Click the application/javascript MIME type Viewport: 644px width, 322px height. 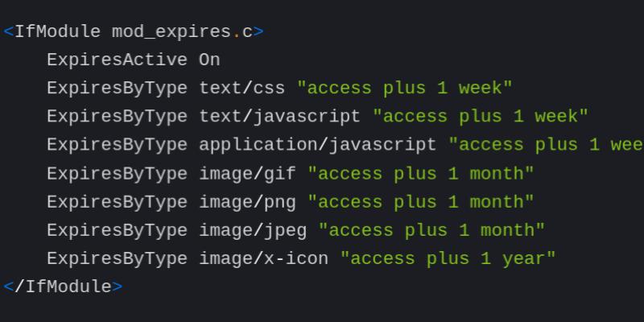point(318,145)
